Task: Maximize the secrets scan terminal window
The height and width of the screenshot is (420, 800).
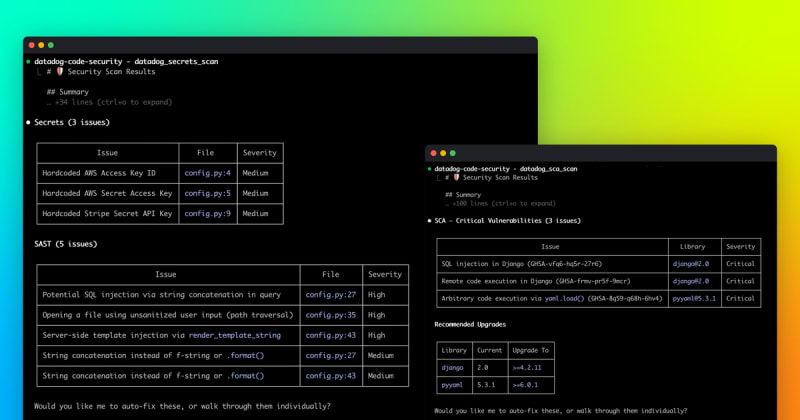Action: click(x=51, y=45)
